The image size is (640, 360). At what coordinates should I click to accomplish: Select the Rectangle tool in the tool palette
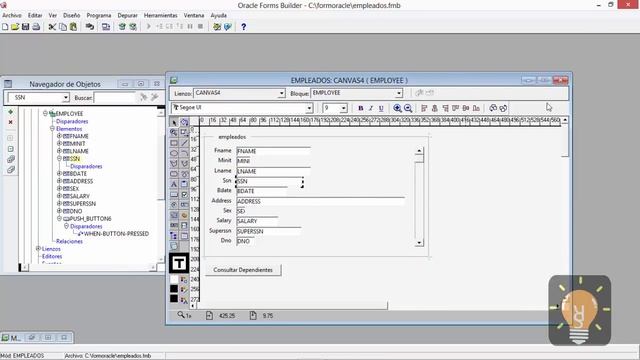click(x=174, y=143)
